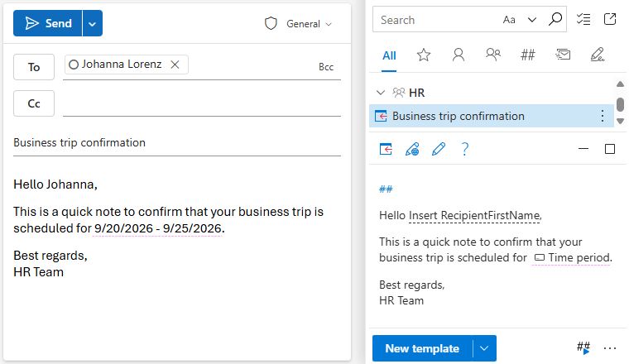Image resolution: width=629 pixels, height=364 pixels.
Task: Remove Johanna Lorenz from recipients
Action: click(175, 65)
